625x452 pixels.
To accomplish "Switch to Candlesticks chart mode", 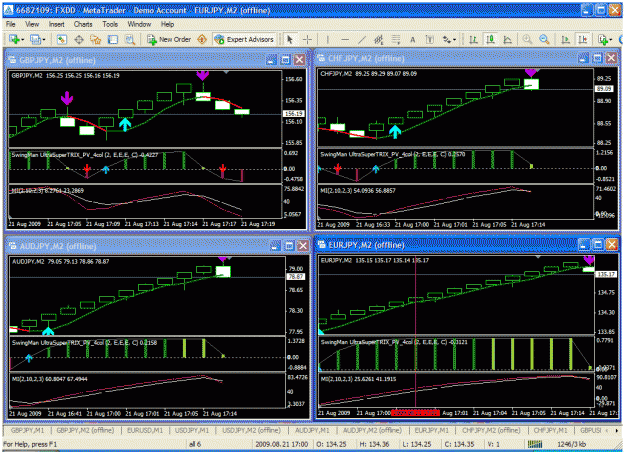I will [x=490, y=39].
